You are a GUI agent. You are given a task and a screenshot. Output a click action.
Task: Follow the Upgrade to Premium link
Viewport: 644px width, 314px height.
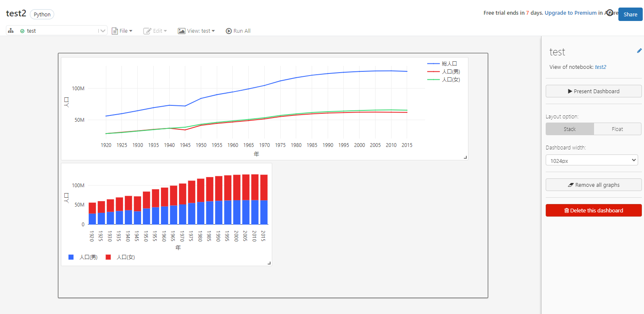tap(570, 13)
